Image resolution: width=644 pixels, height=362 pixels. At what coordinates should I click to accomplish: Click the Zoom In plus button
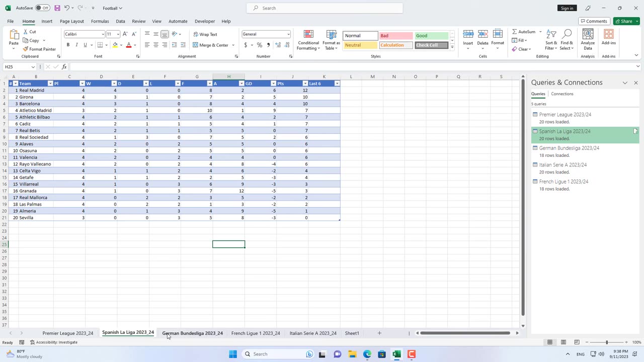tap(626, 342)
